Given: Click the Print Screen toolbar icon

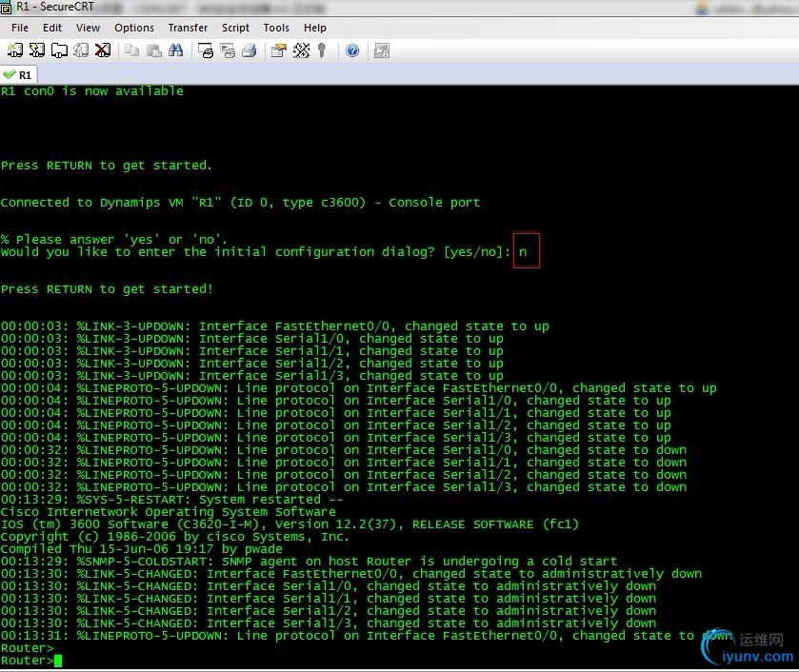Looking at the screenshot, I should [x=206, y=50].
